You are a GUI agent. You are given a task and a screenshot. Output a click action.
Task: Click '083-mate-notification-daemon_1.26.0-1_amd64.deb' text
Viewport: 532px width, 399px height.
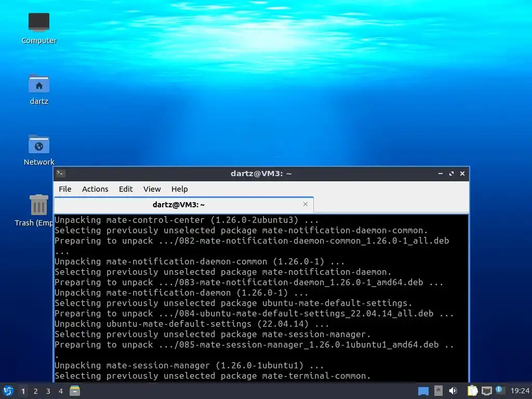pyautogui.click(x=301, y=282)
